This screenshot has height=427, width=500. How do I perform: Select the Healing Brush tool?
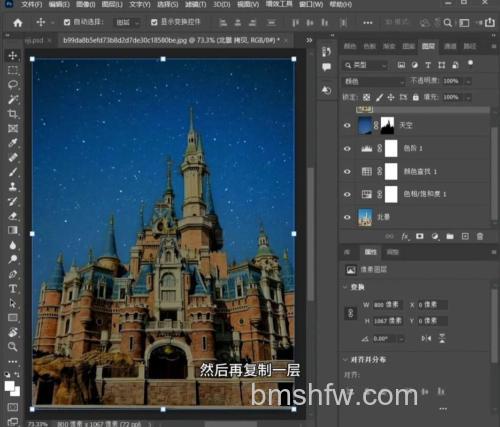point(13,157)
